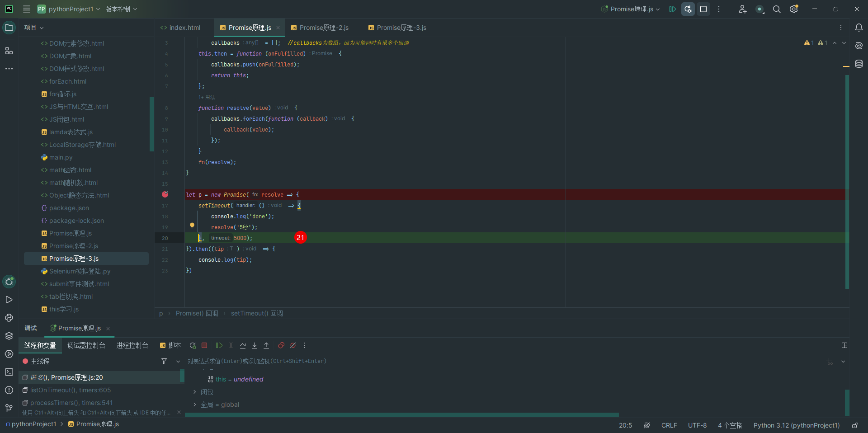Pause program in debug toolbar
Viewport: 868px width, 433px height.
[x=231, y=345]
